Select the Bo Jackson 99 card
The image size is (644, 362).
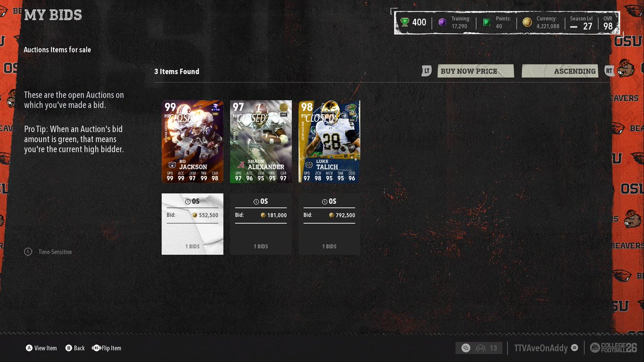coord(193,142)
